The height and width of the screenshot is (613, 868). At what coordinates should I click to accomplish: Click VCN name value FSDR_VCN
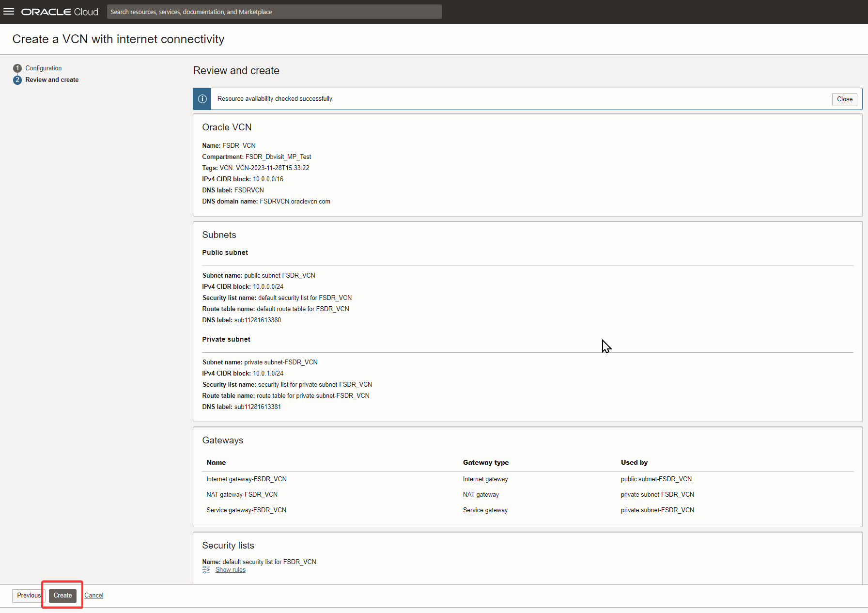point(239,146)
